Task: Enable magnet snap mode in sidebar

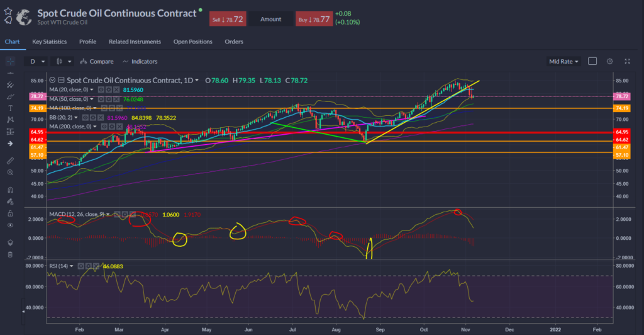Action: tap(9, 190)
